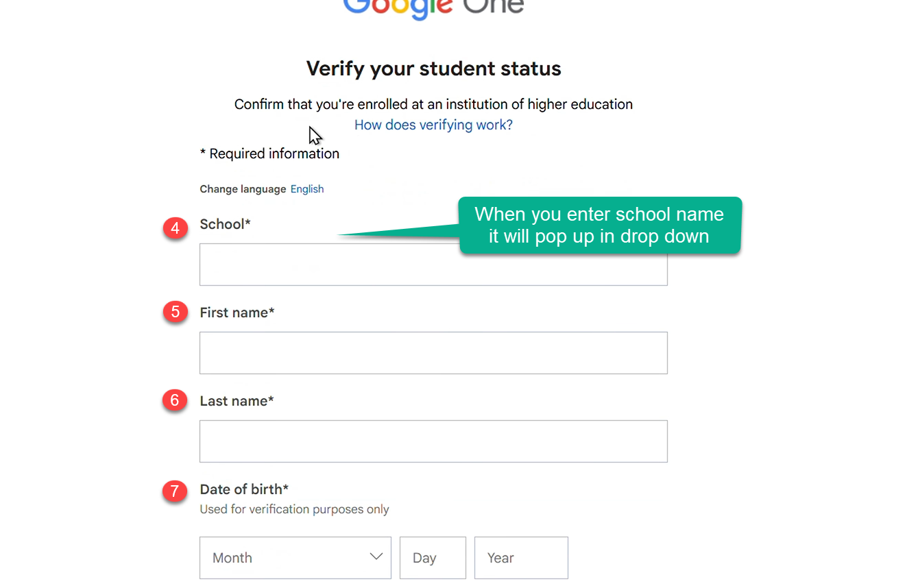Viewport: 918px width, 588px height.
Task: Select the Year entry field
Action: coord(521,557)
